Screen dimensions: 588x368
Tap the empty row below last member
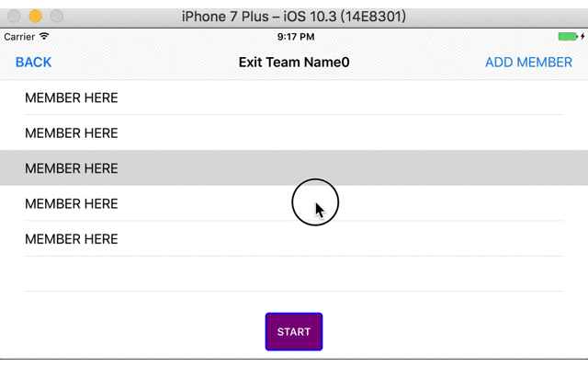click(x=294, y=274)
